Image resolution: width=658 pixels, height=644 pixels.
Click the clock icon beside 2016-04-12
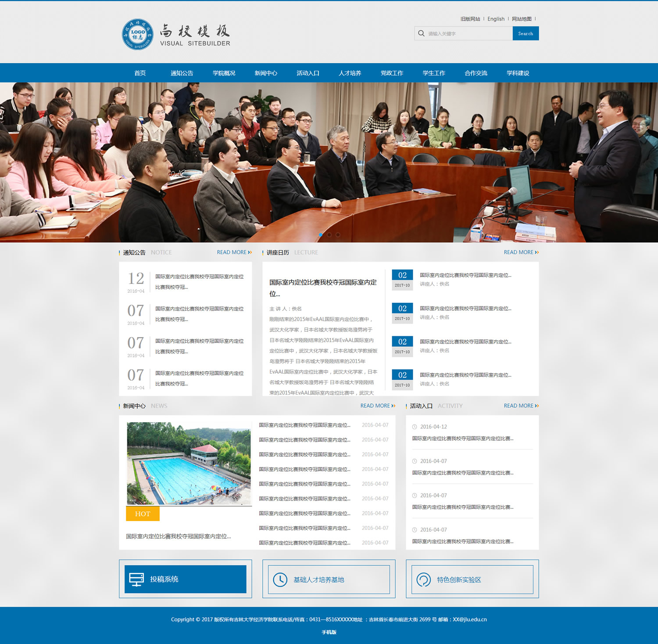click(415, 427)
